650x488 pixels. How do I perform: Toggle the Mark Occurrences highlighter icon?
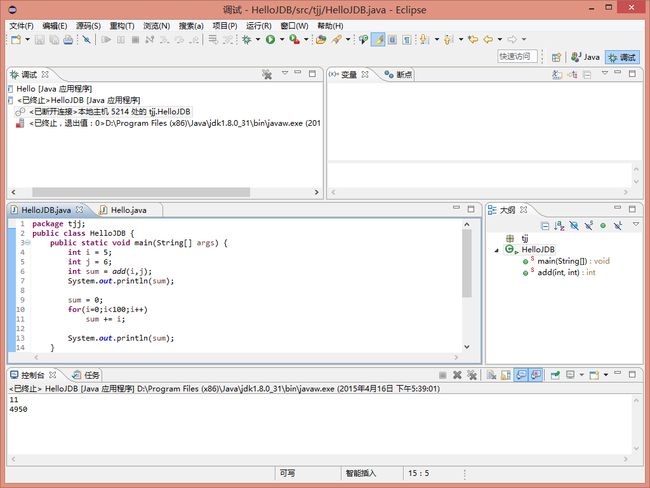pyautogui.click(x=378, y=39)
